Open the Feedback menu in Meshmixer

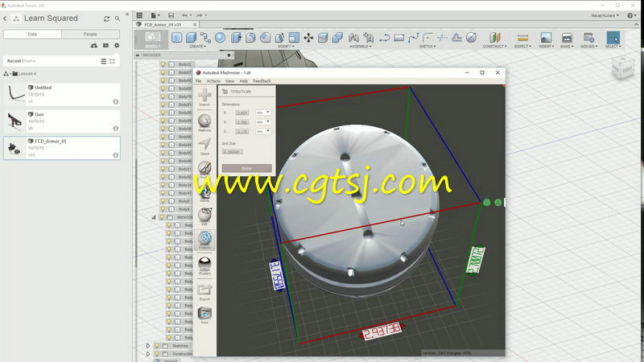point(262,81)
